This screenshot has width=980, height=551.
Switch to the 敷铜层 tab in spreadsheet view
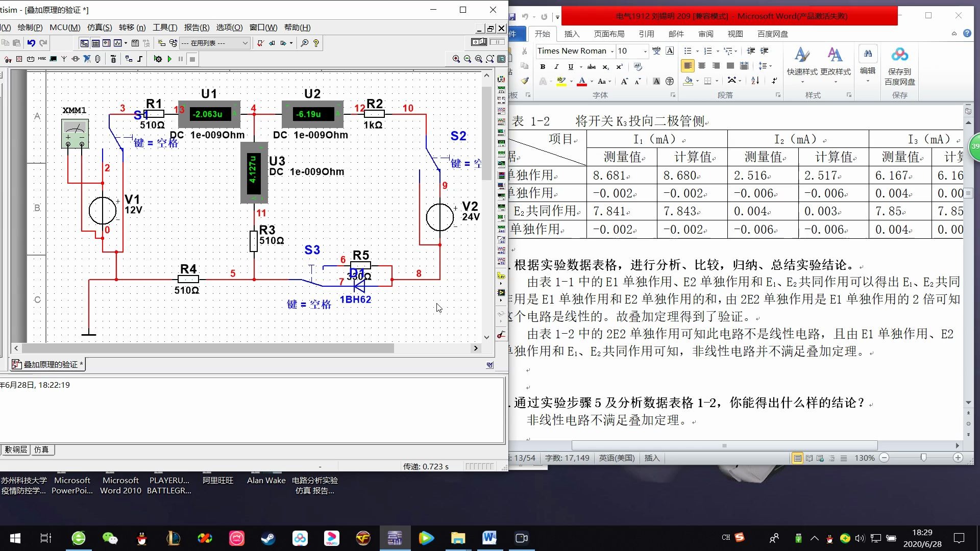(x=16, y=449)
